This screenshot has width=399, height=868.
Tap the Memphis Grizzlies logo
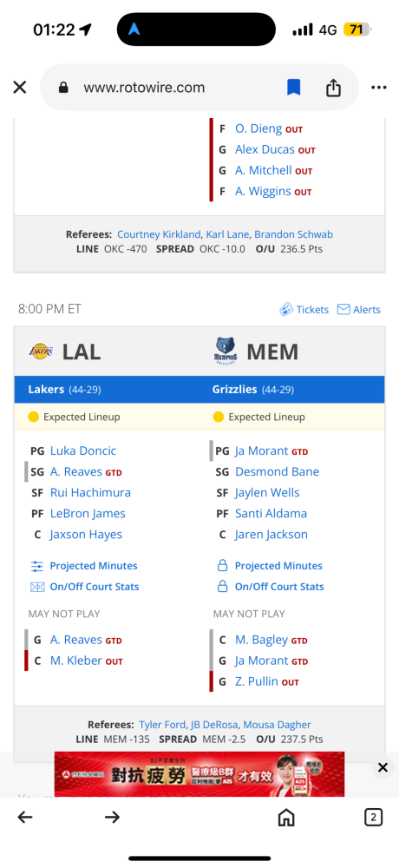226,351
